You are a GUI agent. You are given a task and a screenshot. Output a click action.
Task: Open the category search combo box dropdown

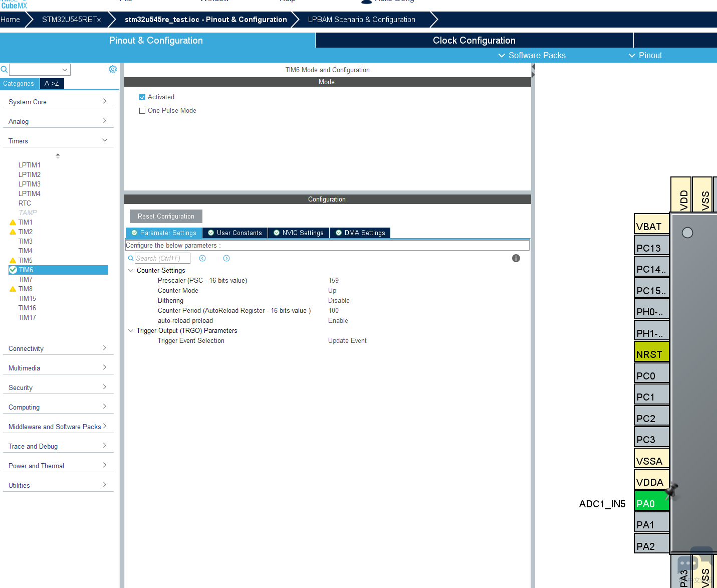pyautogui.click(x=65, y=70)
